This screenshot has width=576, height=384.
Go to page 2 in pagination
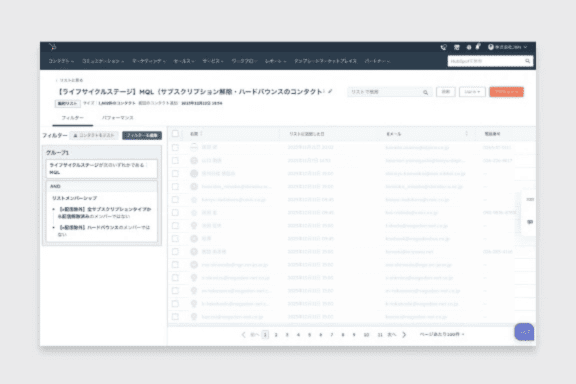point(276,335)
